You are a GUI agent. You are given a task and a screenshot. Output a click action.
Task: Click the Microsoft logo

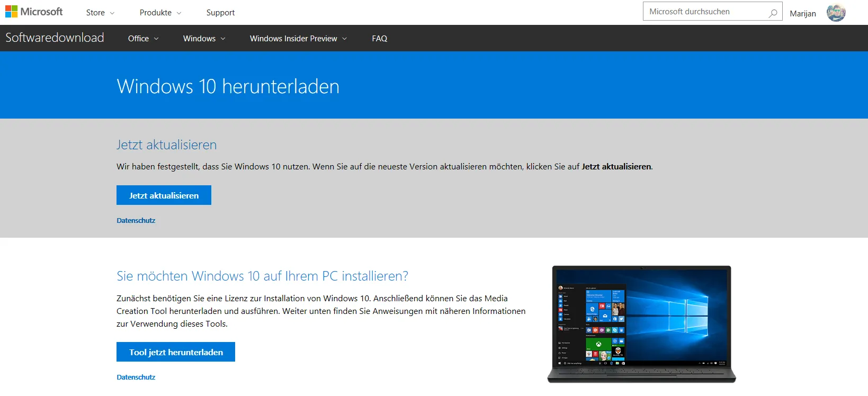point(34,12)
